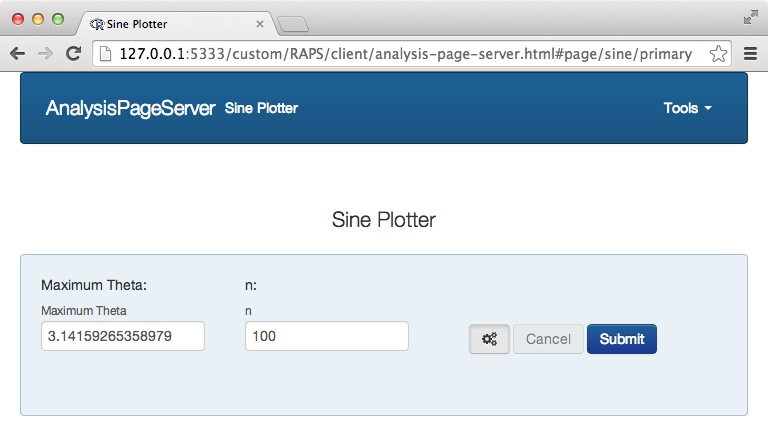Open the Chrome hamburger menu
Screen dimensions: 768x429
pos(750,54)
